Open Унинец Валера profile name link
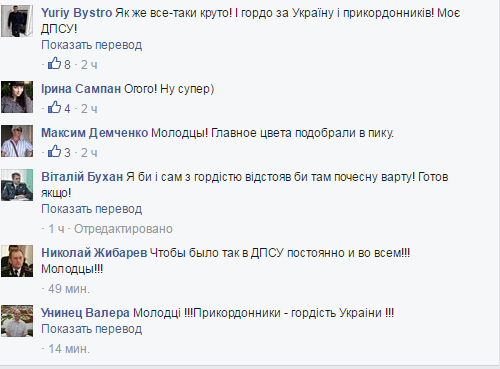 (85, 313)
